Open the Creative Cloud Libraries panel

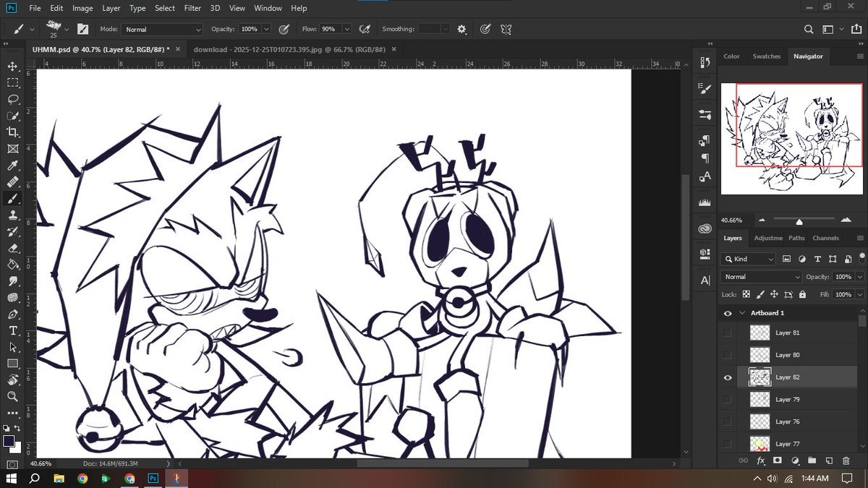[x=705, y=229]
